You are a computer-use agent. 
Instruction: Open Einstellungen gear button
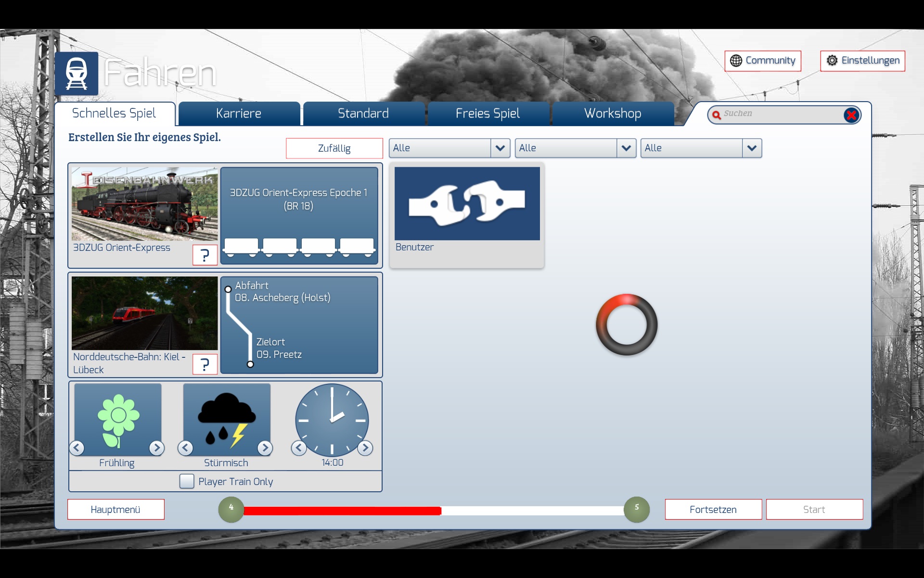862,61
